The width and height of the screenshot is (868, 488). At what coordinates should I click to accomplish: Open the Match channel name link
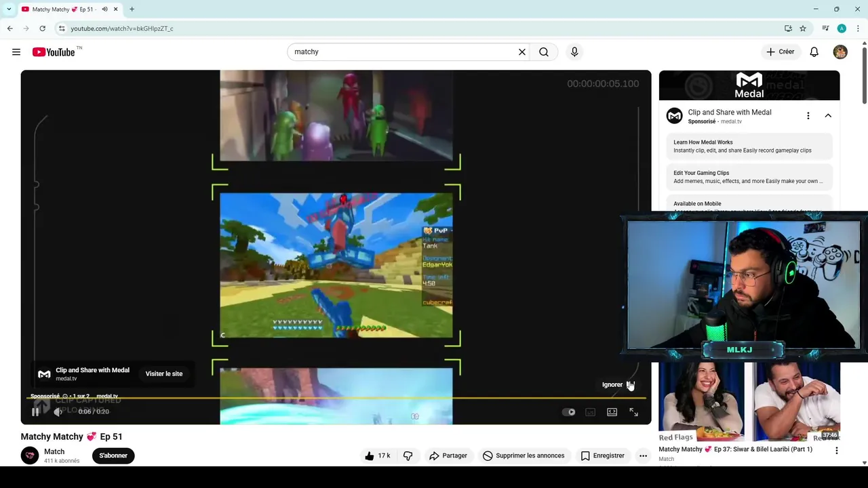point(54,451)
